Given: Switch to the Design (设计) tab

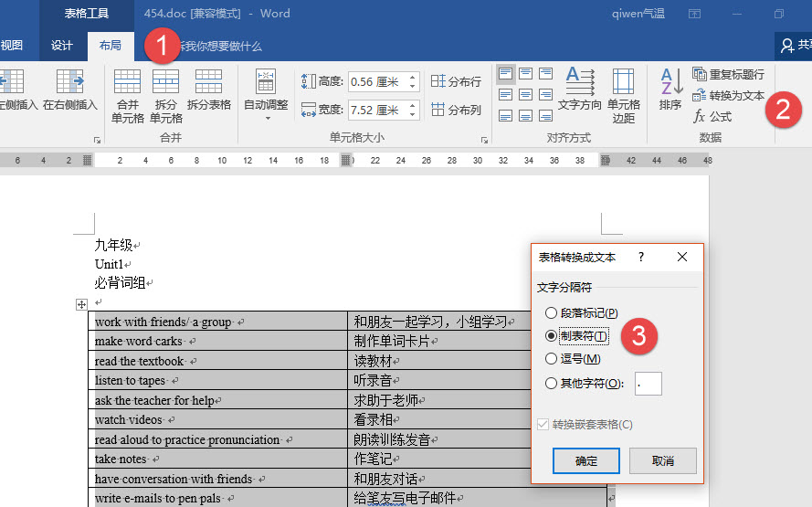Looking at the screenshot, I should point(62,46).
